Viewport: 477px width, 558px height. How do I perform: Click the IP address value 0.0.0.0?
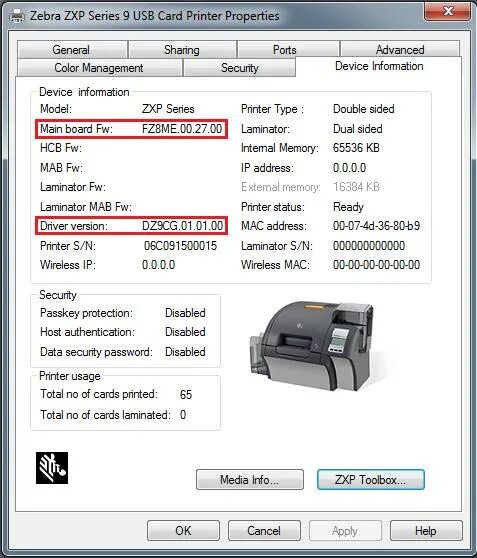[x=349, y=168]
